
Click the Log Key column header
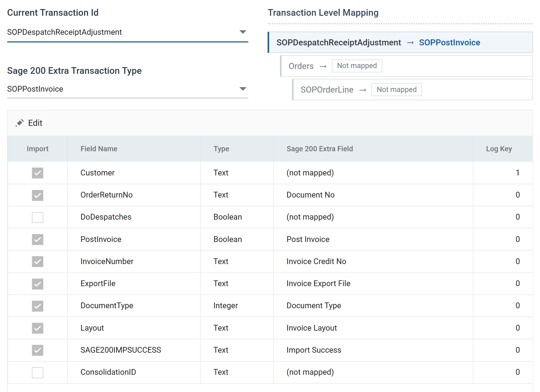pyautogui.click(x=503, y=149)
